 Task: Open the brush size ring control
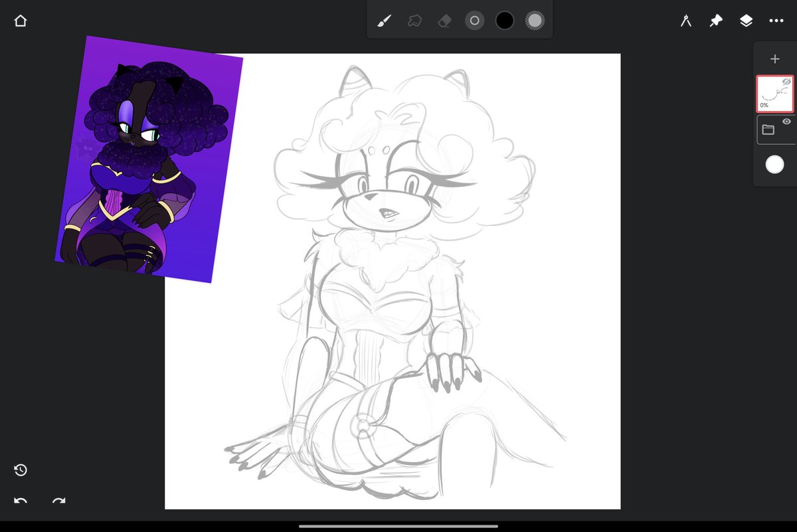point(474,21)
